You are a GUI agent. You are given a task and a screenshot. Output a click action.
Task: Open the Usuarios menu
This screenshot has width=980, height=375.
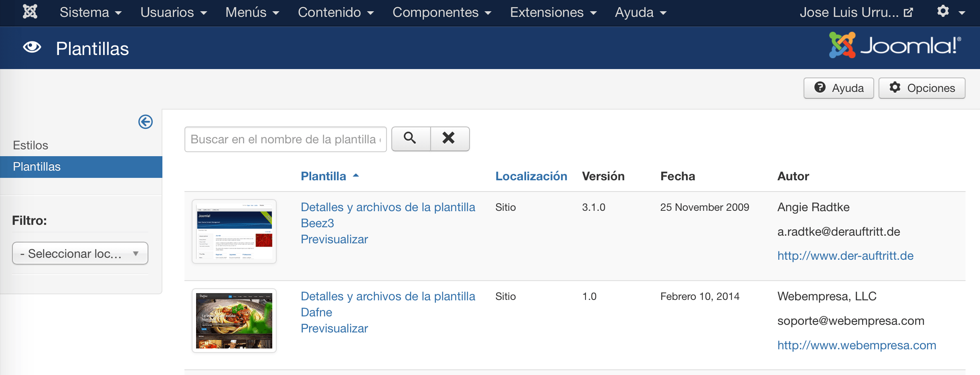[173, 12]
